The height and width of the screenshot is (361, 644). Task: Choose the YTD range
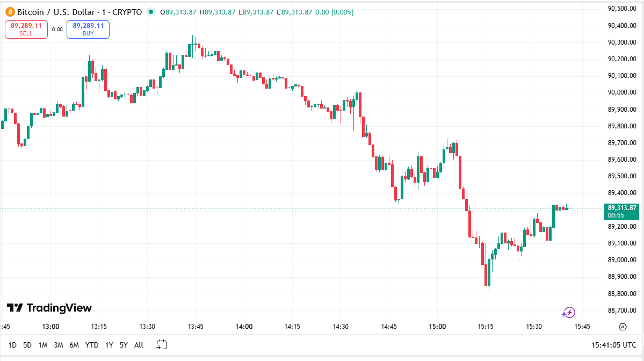pyautogui.click(x=92, y=345)
